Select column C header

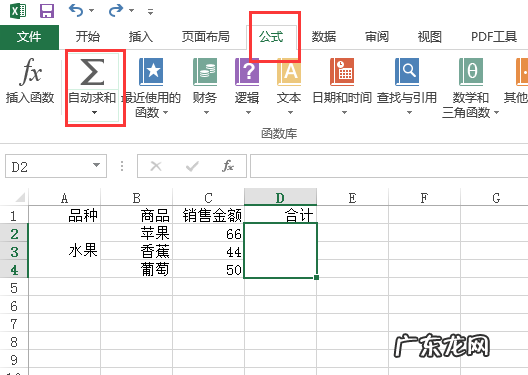[208, 197]
